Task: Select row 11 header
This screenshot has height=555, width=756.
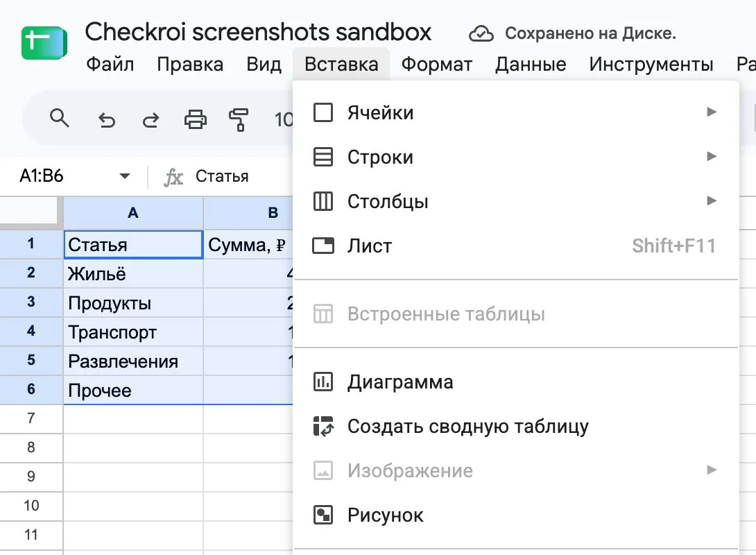Action: click(x=31, y=536)
